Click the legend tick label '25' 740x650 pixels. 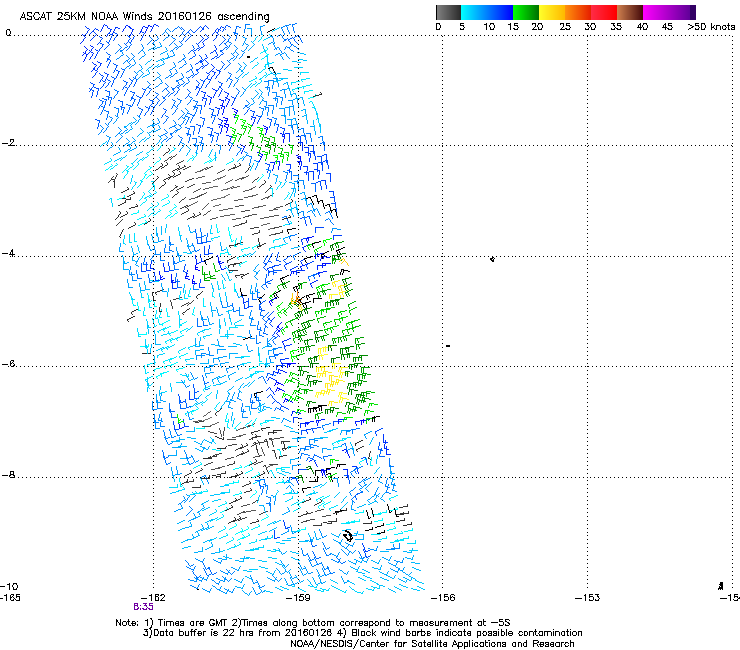click(565, 27)
